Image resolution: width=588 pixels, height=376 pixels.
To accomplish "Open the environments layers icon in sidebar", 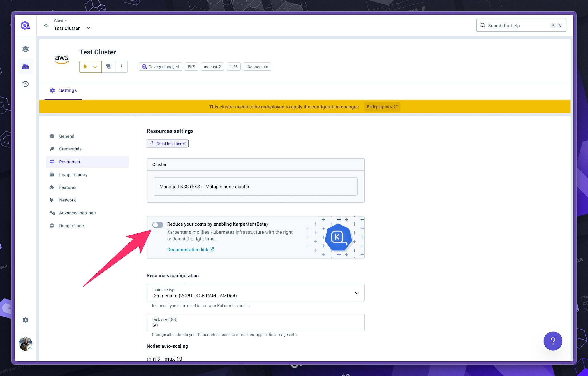I will pos(26,49).
